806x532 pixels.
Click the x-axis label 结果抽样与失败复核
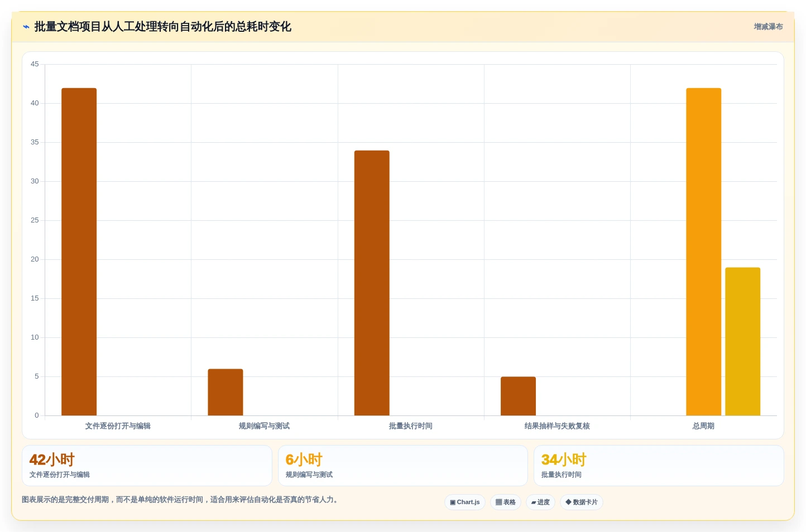click(557, 426)
